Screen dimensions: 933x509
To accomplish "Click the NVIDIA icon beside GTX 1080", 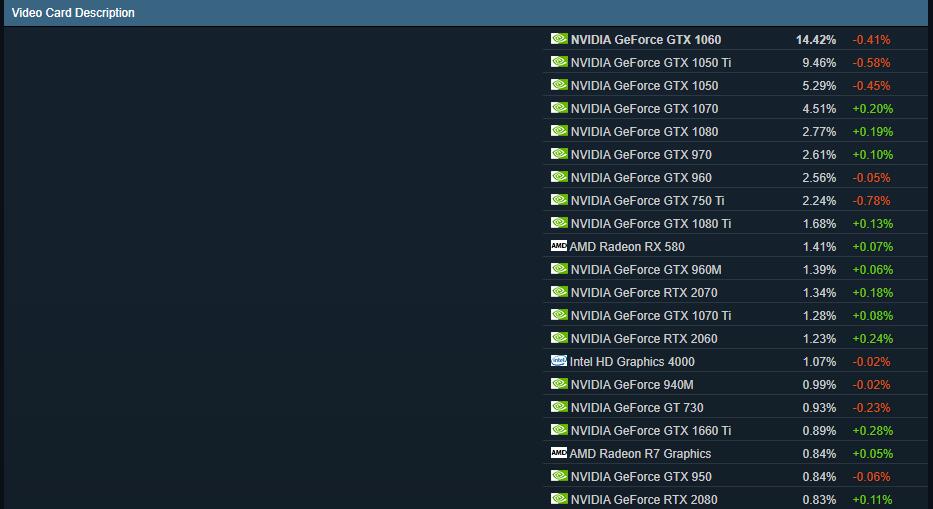I will coord(559,130).
